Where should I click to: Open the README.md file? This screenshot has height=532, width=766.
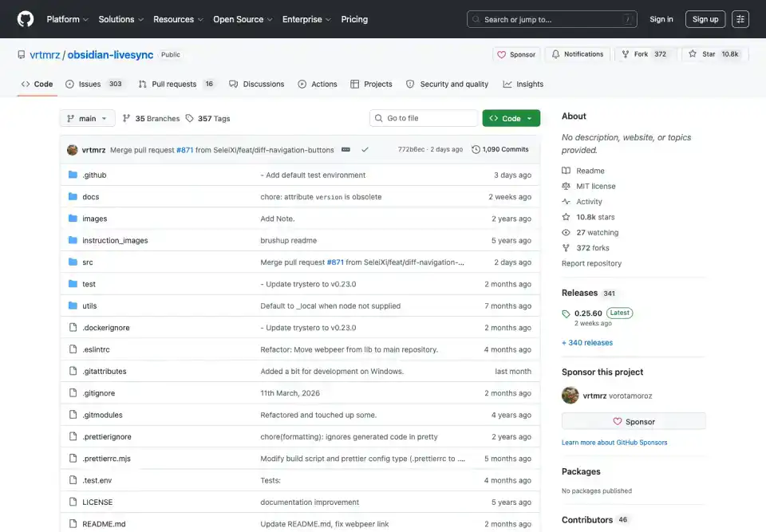click(x=104, y=524)
